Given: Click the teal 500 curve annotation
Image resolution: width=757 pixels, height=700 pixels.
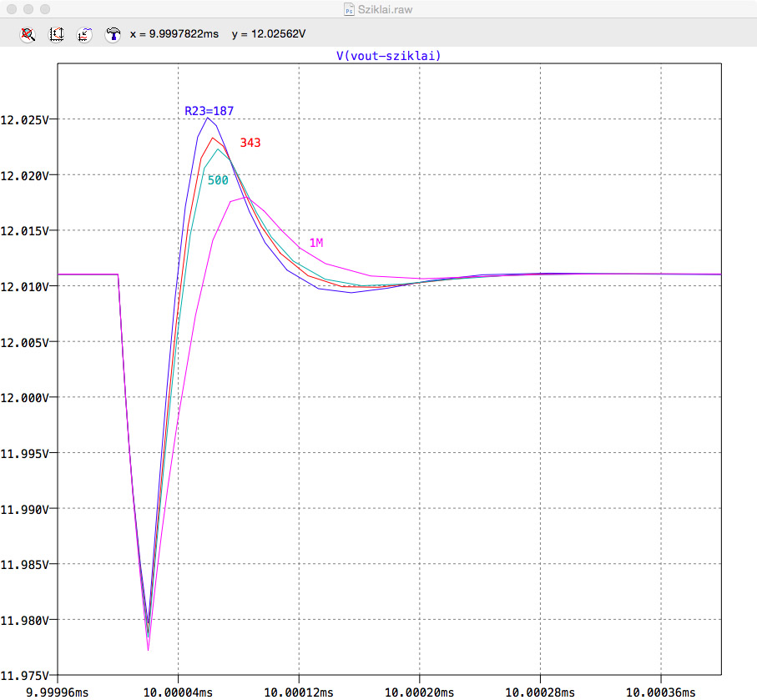Looking at the screenshot, I should tap(218, 180).
